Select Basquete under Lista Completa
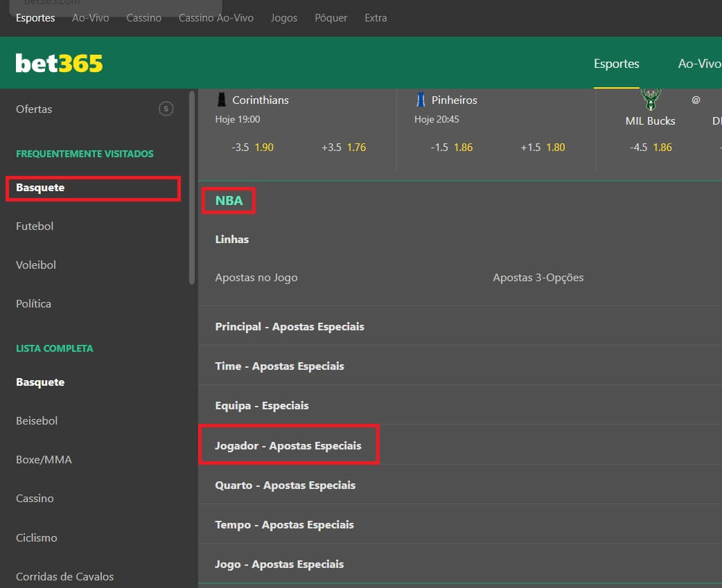Image resolution: width=722 pixels, height=588 pixels. (x=40, y=382)
